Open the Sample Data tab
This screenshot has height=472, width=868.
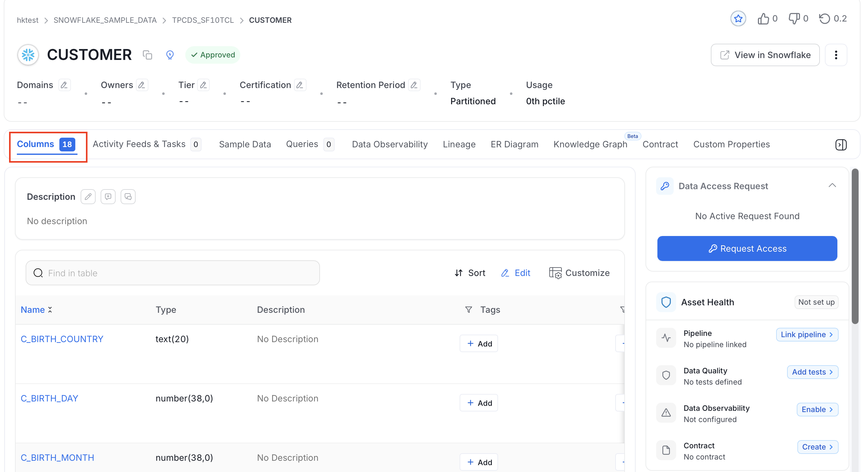(x=245, y=145)
